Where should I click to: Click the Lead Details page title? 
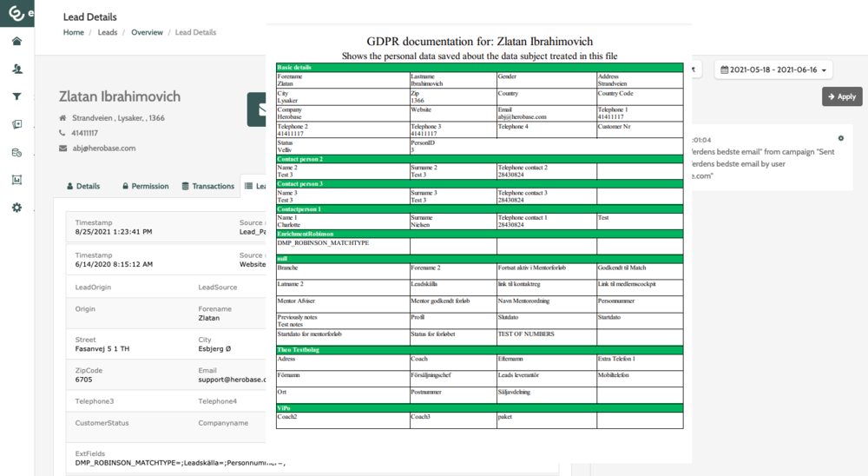tap(89, 17)
